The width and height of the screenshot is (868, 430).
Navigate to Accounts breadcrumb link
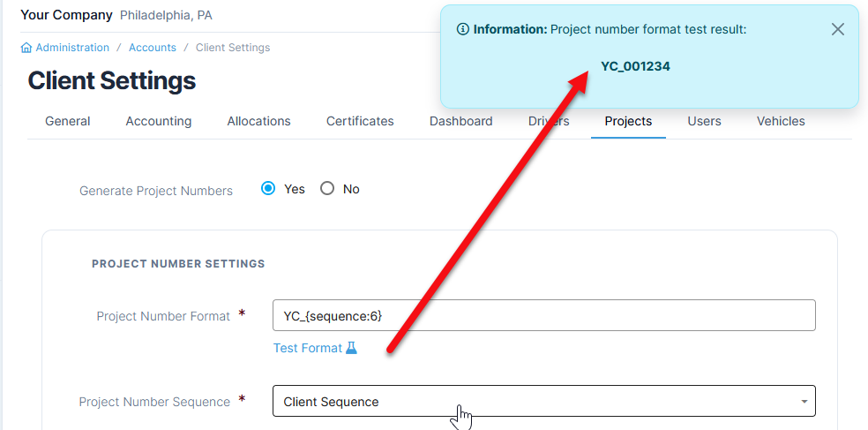153,48
